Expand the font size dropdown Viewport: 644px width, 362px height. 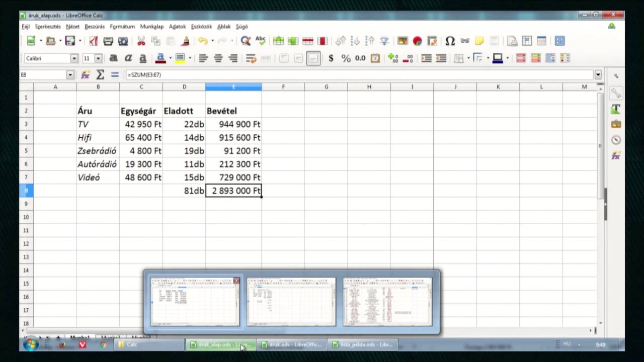(98, 58)
